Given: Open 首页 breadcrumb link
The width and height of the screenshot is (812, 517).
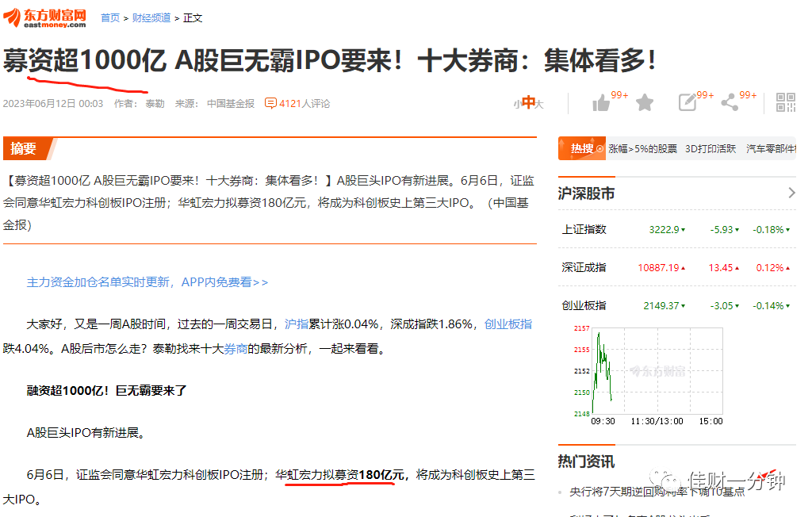Looking at the screenshot, I should 109,18.
